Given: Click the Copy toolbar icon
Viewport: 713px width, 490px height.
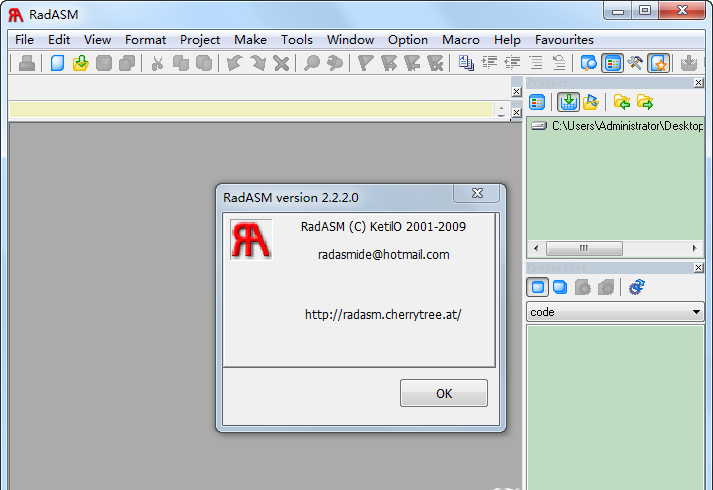Looking at the screenshot, I should click(x=181, y=63).
